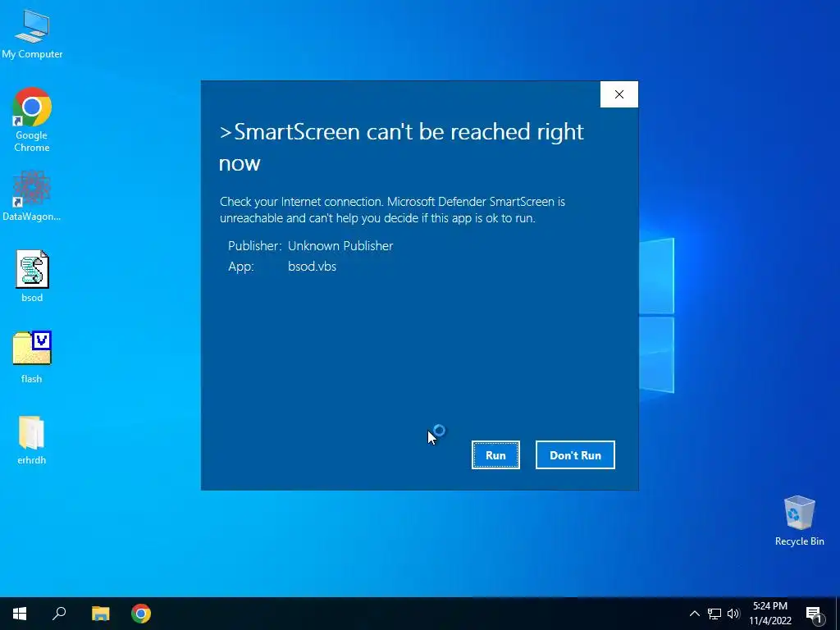Open File Explorer from taskbar

[x=100, y=614]
